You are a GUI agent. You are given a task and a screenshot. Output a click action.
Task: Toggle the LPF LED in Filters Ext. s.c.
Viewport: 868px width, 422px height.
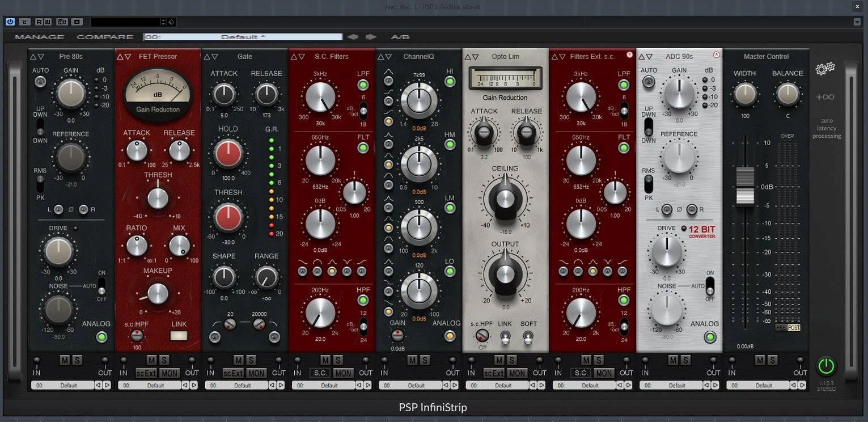click(624, 86)
